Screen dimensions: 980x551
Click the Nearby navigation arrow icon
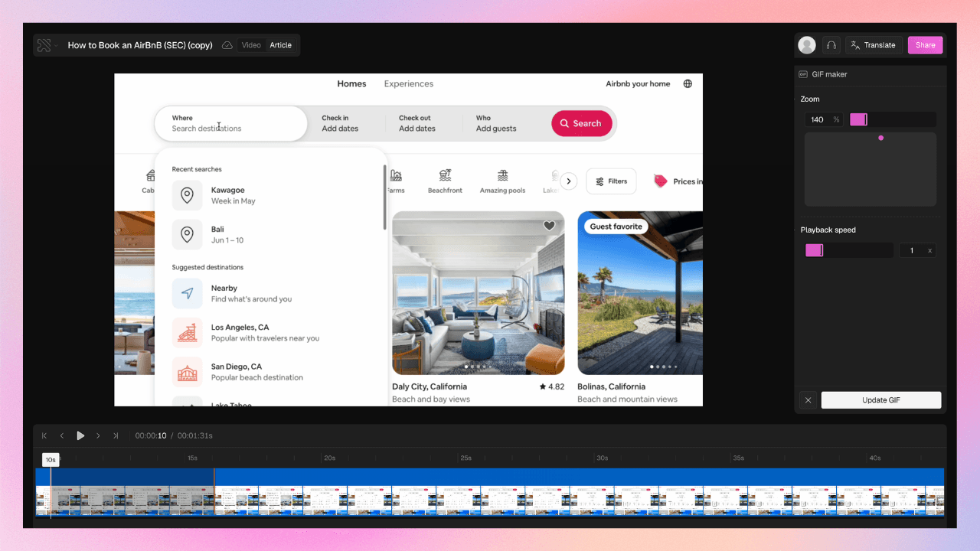187,293
